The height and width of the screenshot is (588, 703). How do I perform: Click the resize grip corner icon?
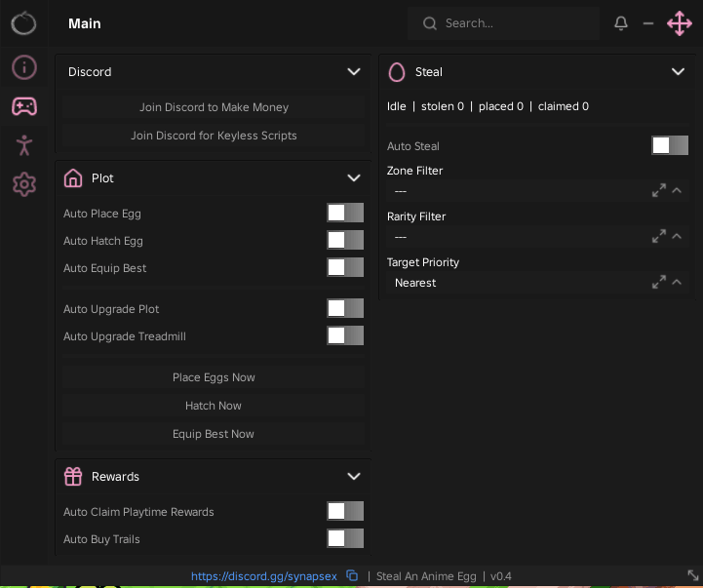click(693, 575)
